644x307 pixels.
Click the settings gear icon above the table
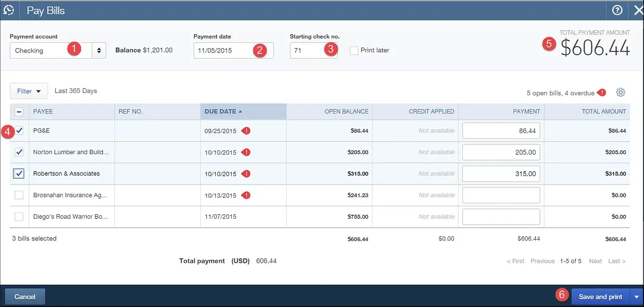coord(621,92)
